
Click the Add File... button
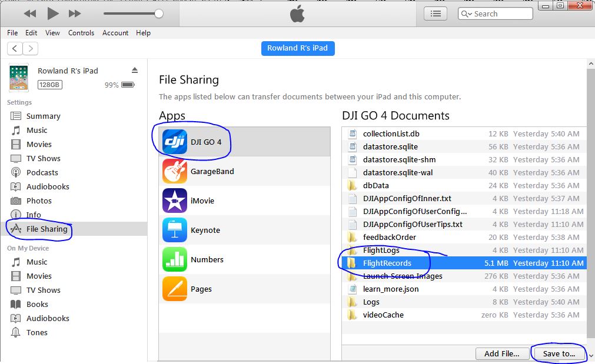coord(501,353)
